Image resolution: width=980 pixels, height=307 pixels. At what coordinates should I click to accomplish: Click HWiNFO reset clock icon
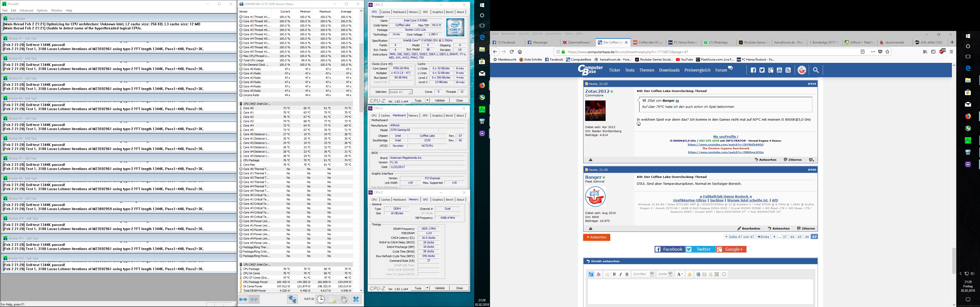321,299
